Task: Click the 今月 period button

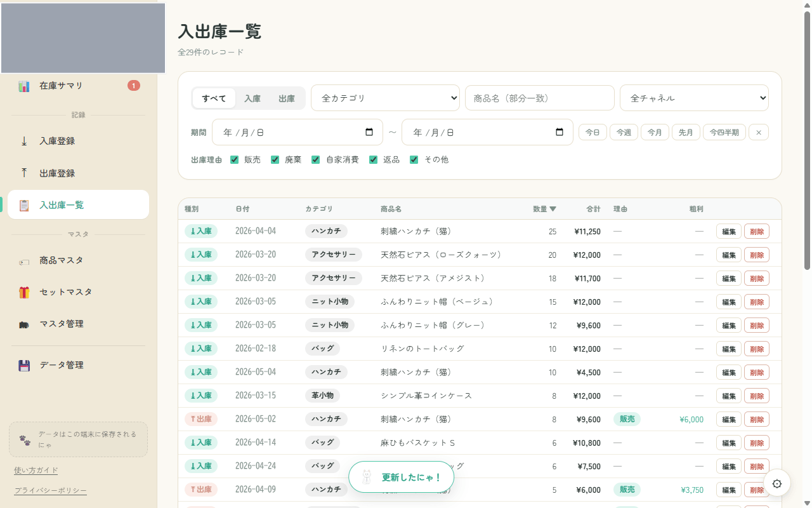Action: click(655, 132)
